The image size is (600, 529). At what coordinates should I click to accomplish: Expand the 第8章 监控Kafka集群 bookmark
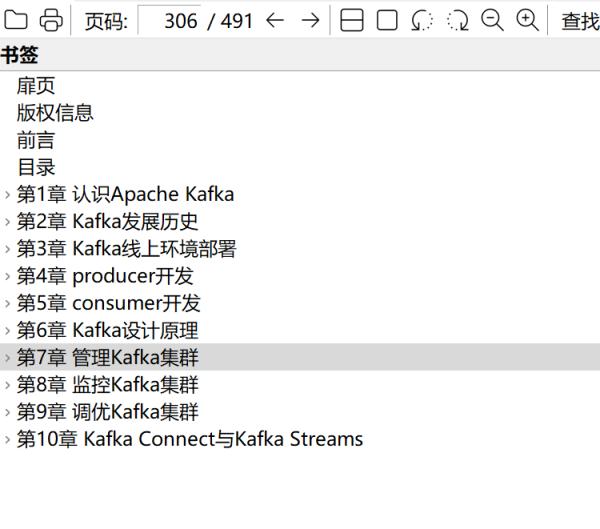click(x=7, y=385)
